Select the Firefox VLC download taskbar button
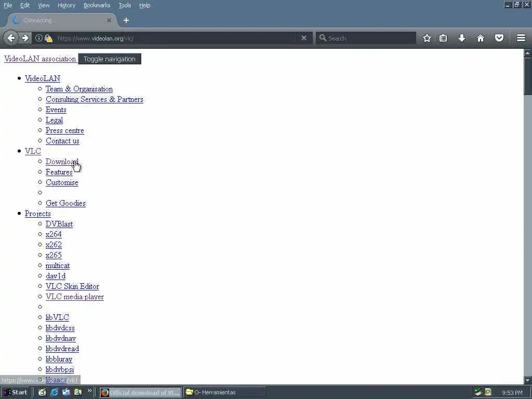532x399 pixels. point(140,393)
